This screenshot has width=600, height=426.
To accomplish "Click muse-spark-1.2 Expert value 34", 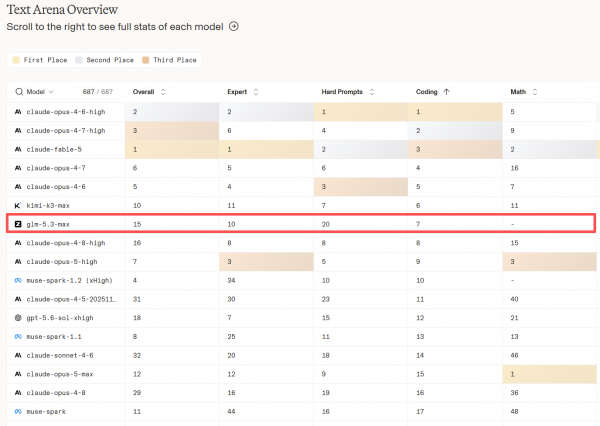I will click(x=231, y=281).
